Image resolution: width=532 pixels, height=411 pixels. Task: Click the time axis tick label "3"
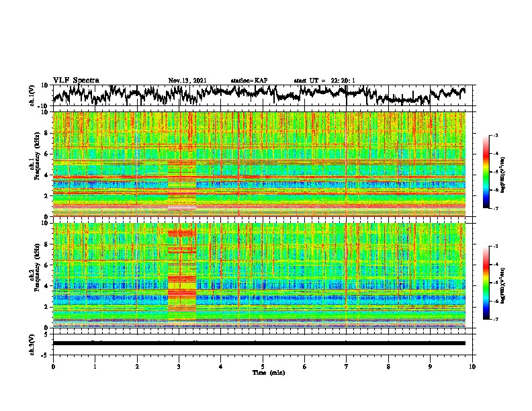click(179, 367)
